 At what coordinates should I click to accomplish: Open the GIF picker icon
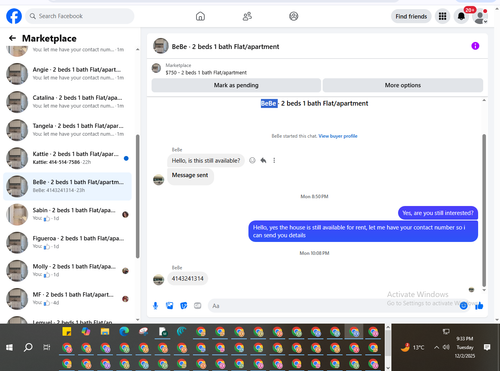pyautogui.click(x=198, y=306)
